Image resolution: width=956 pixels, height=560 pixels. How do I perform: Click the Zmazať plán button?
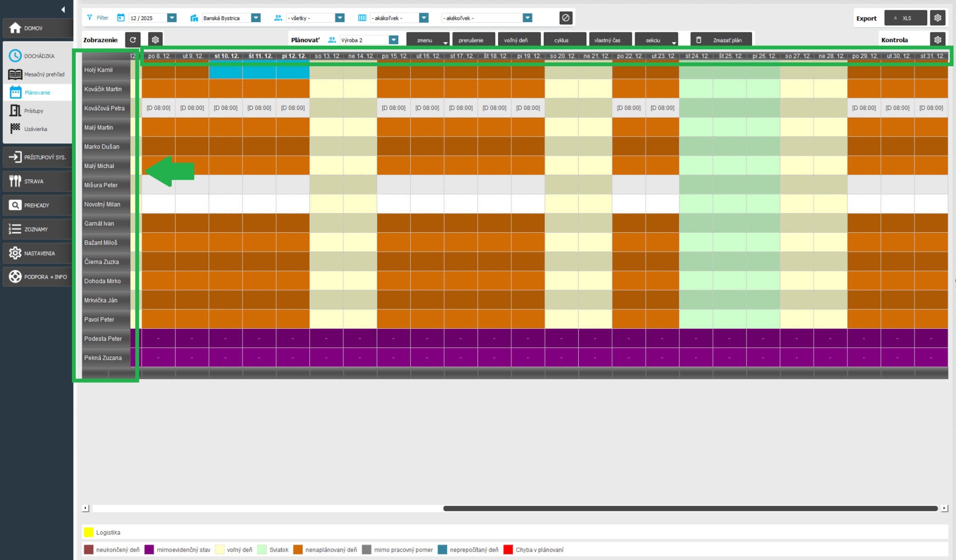pyautogui.click(x=721, y=40)
